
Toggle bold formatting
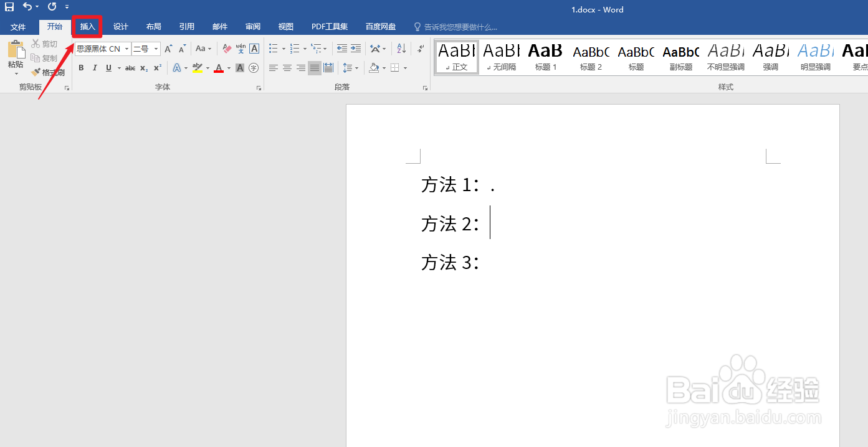coord(81,68)
